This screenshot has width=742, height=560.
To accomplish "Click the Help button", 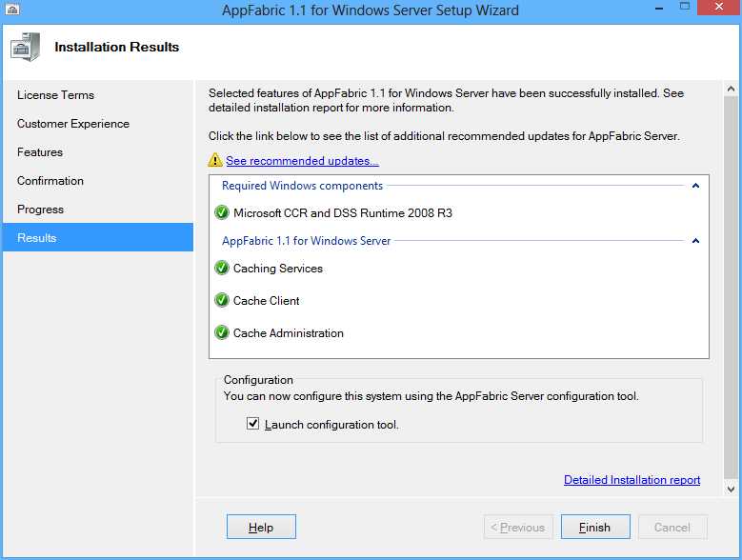I will (x=261, y=527).
